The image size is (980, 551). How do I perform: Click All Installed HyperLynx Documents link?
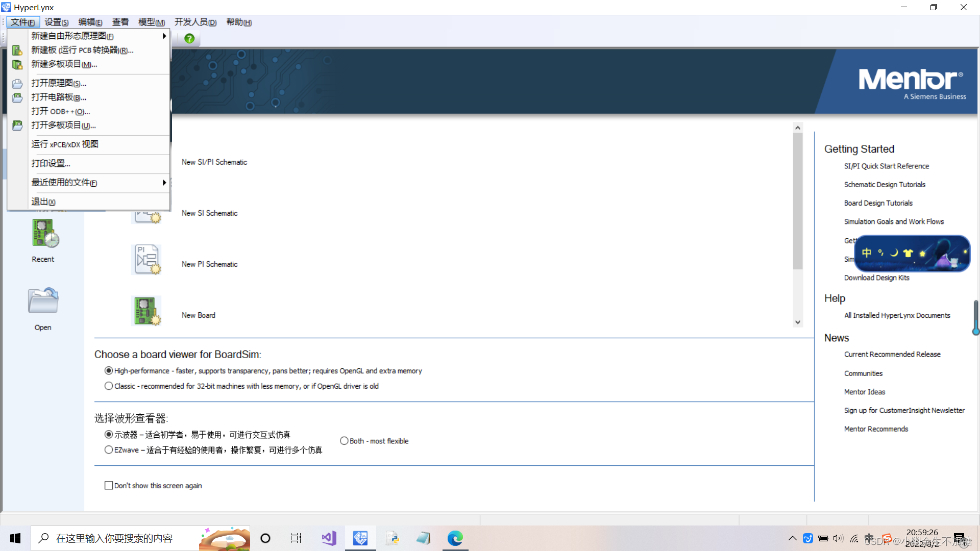pos(897,315)
